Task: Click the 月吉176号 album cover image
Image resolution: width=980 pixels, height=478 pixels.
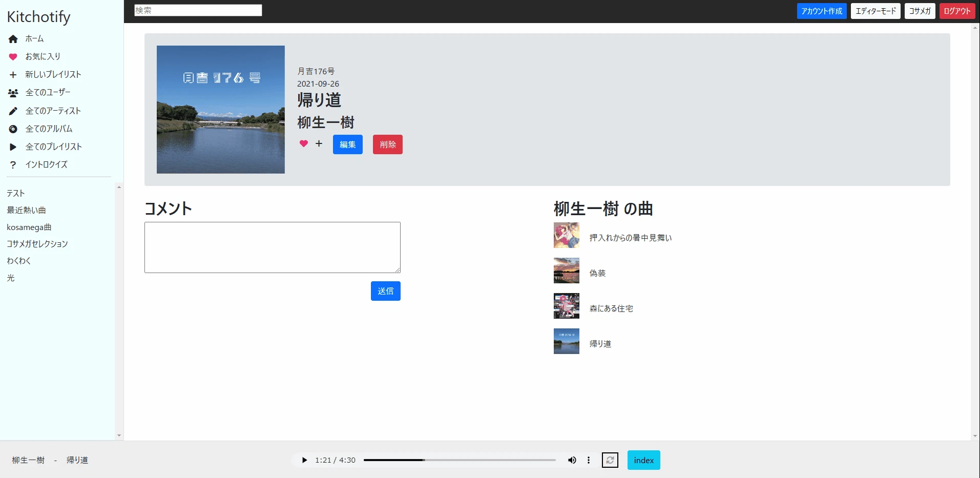Action: coord(221,110)
